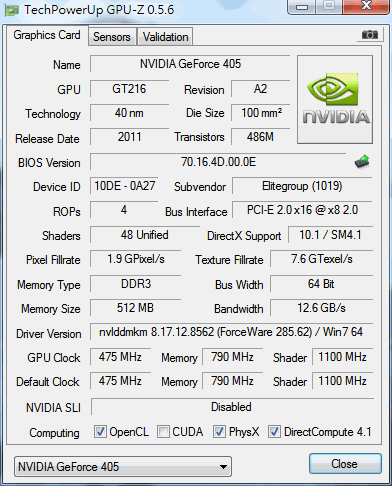Image resolution: width=392 pixels, height=486 pixels.
Task: Select the graphics card Name field
Action: (x=190, y=64)
